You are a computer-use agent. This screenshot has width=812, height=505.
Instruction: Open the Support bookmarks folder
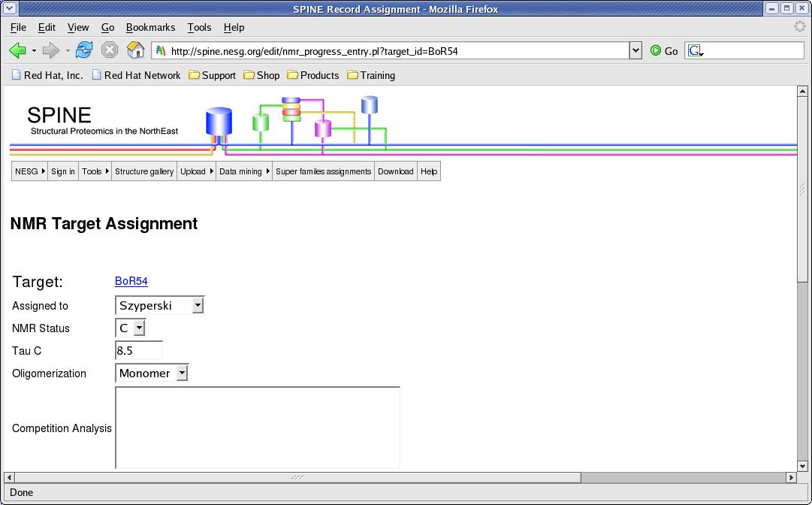(212, 75)
